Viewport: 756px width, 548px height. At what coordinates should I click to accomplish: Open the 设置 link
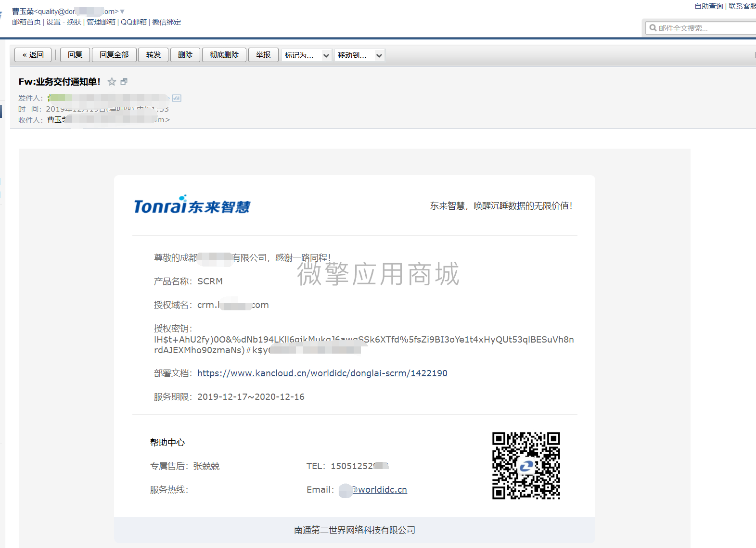[x=53, y=22]
